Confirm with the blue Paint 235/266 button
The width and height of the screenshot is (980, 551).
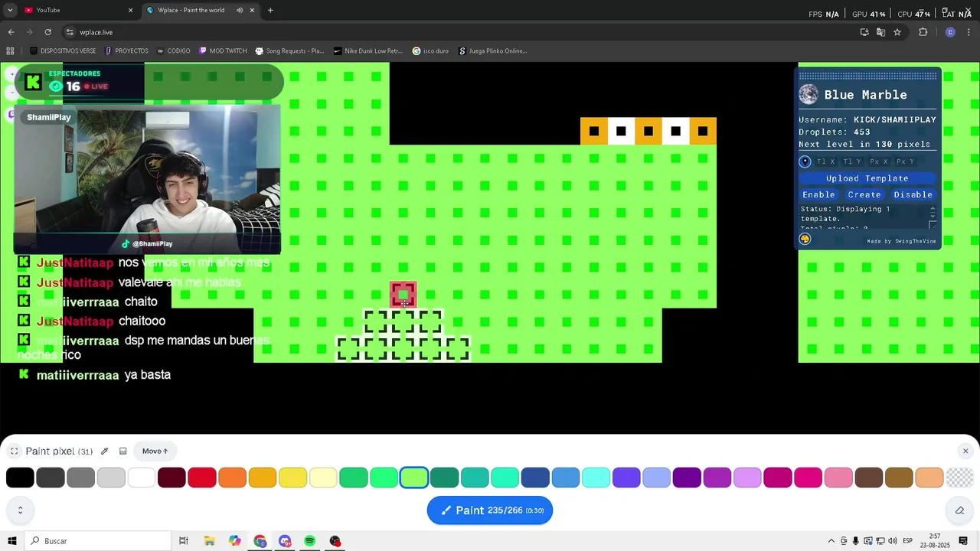[490, 510]
